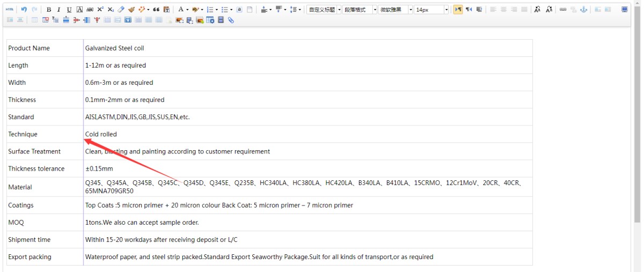Toggle underline formatting
The width and height of the screenshot is (644, 272).
pyautogui.click(x=69, y=10)
